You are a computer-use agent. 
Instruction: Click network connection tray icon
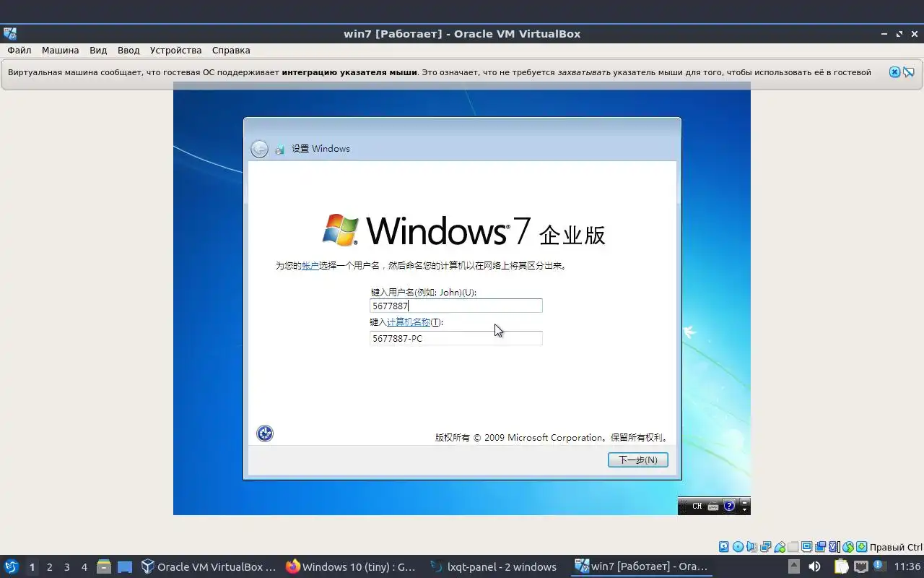point(861,566)
